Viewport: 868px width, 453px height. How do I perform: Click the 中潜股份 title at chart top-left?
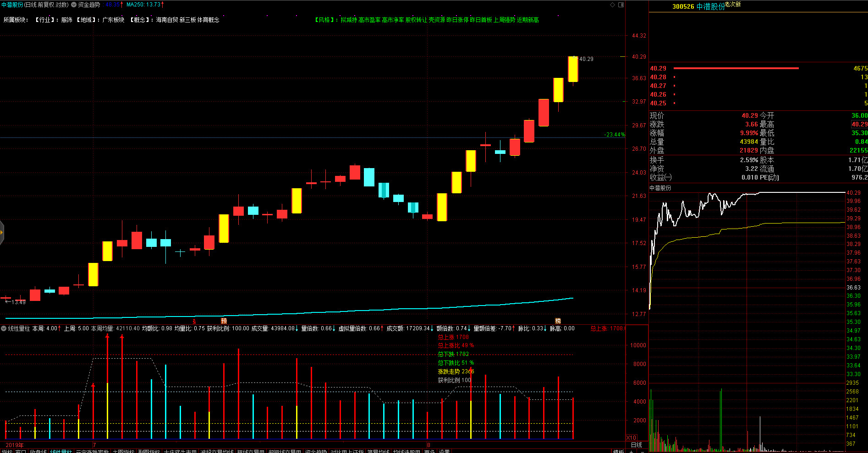click(12, 5)
